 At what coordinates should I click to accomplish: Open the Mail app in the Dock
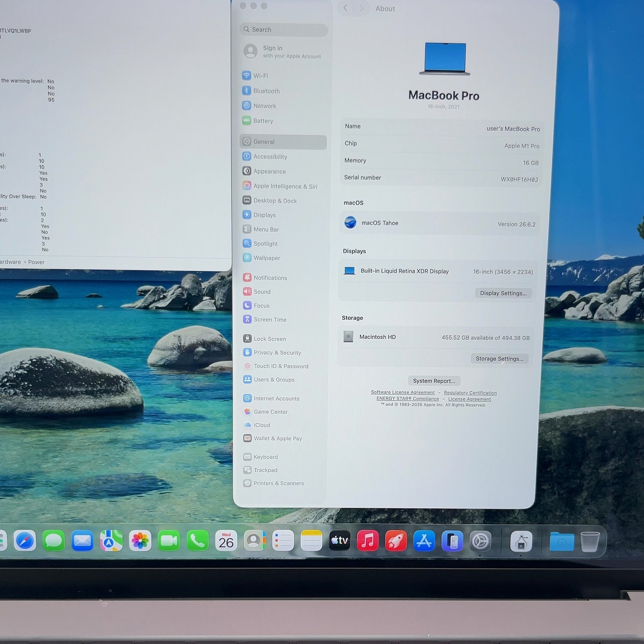pos(82,541)
